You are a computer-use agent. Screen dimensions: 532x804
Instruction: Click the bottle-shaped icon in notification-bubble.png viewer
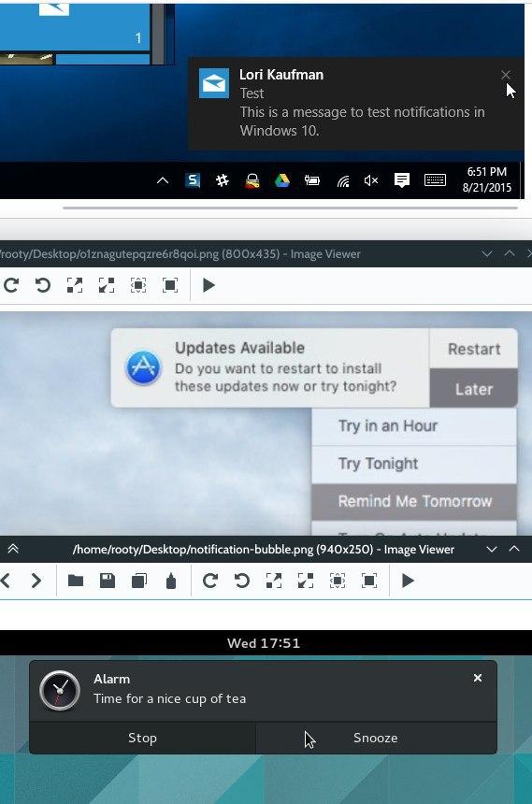tap(171, 581)
